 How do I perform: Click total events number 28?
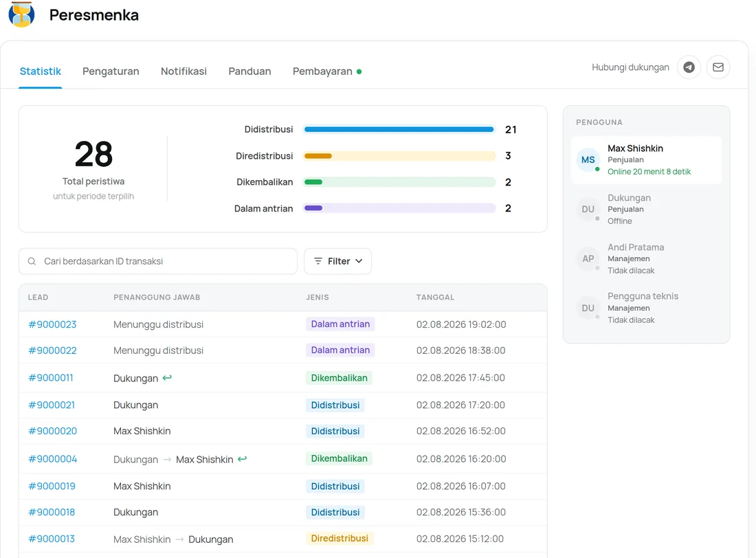(93, 155)
